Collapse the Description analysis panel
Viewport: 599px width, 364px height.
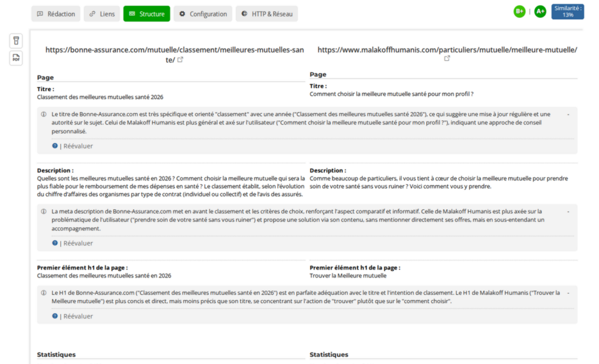tap(569, 212)
